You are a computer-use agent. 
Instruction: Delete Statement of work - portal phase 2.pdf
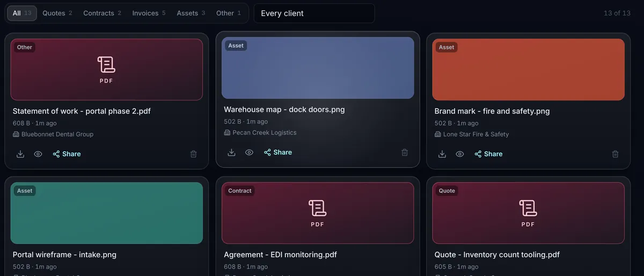click(x=194, y=154)
